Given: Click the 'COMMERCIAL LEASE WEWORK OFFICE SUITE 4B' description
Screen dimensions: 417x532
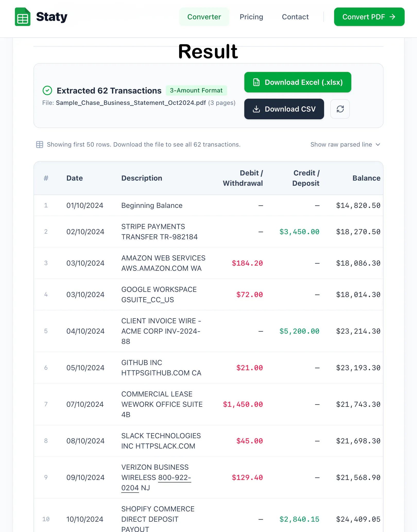Looking at the screenshot, I should click(x=162, y=404).
